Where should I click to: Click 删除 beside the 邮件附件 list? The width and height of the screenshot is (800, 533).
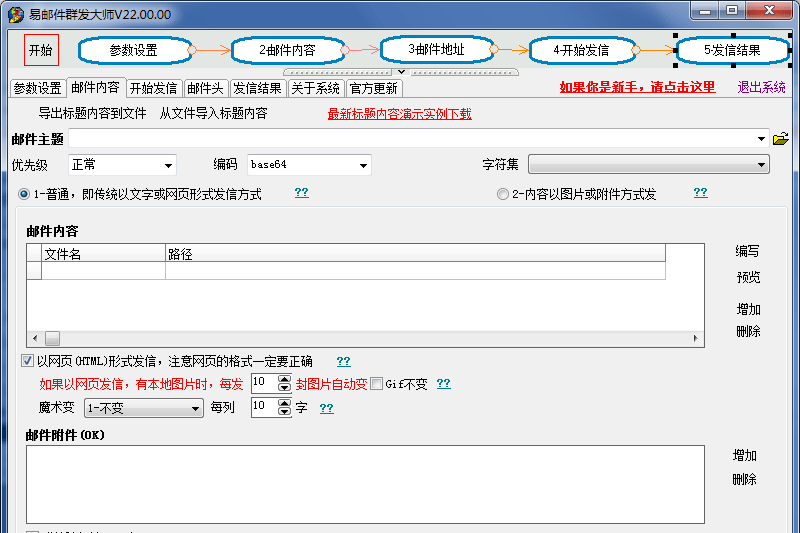click(744, 479)
